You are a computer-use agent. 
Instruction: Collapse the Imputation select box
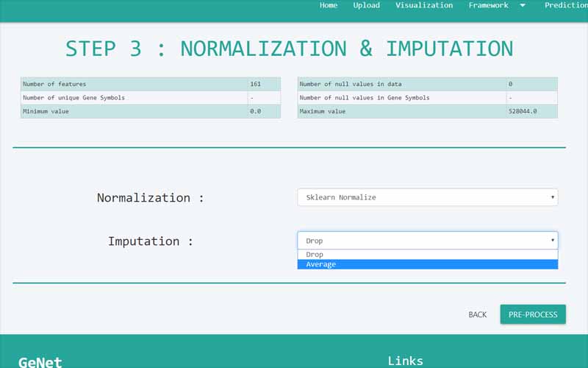click(427, 241)
